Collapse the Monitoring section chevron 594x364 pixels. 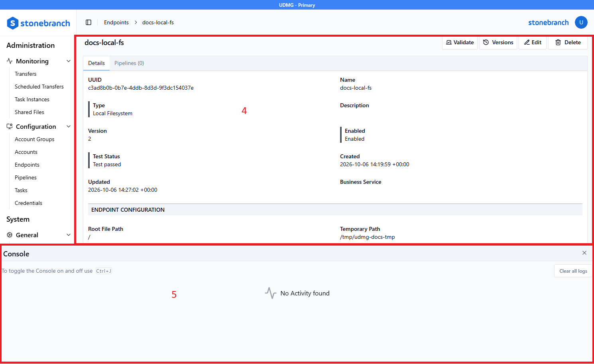coord(69,61)
